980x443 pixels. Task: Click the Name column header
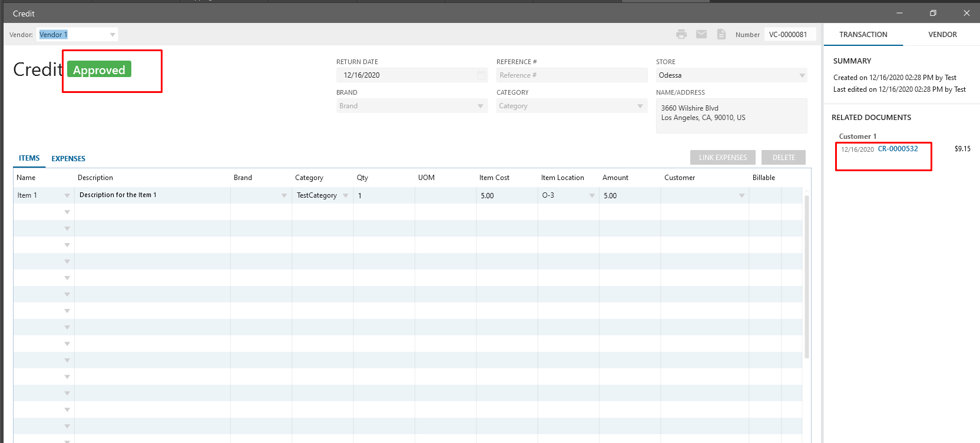[x=26, y=178]
